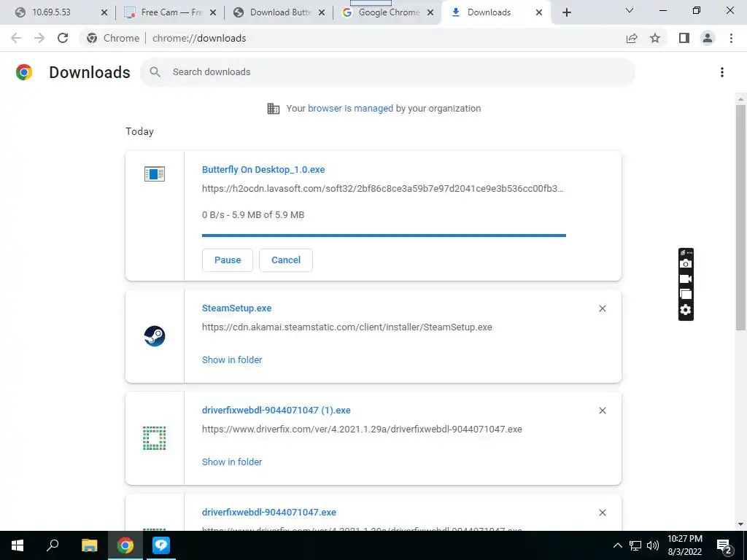Click the 'browser is managed' link
The width and height of the screenshot is (747, 560).
point(350,109)
